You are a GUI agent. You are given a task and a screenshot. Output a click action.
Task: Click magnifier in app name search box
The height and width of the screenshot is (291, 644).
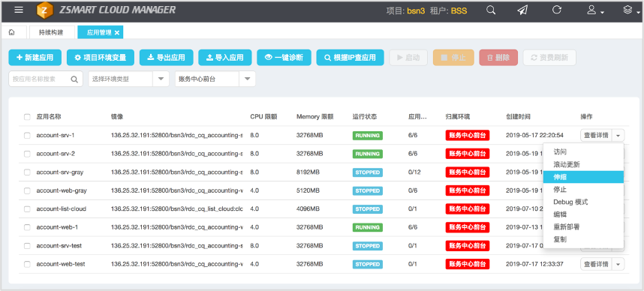click(74, 79)
